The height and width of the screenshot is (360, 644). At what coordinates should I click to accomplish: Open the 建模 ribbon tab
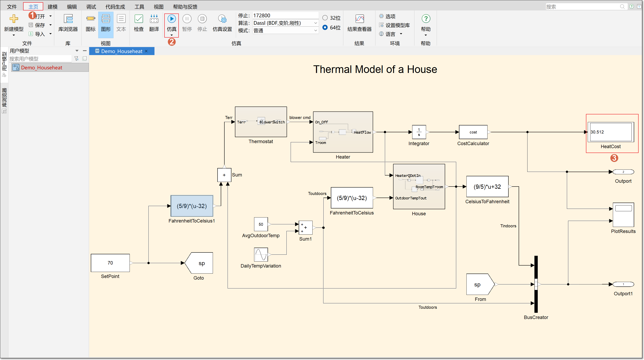(52, 7)
